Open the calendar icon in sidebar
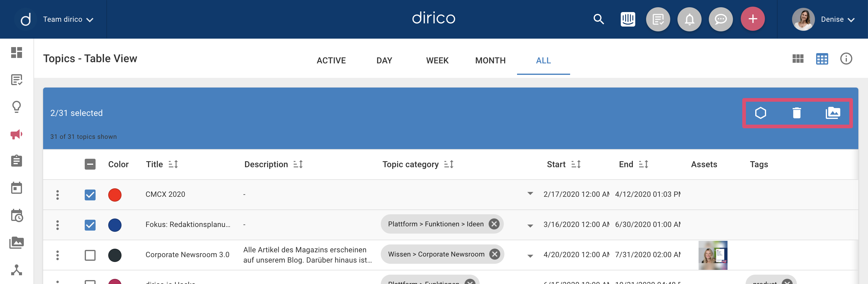The height and width of the screenshot is (284, 868). [17, 188]
